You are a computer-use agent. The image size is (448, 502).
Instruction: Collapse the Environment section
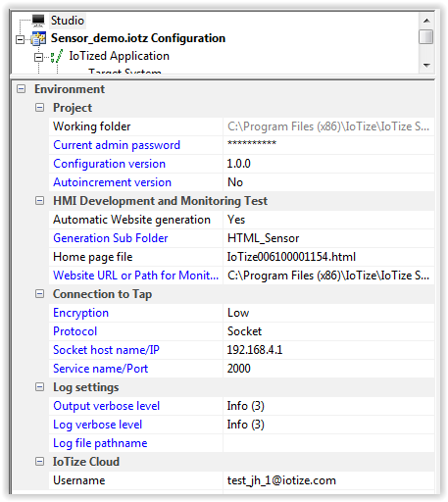coord(22,88)
